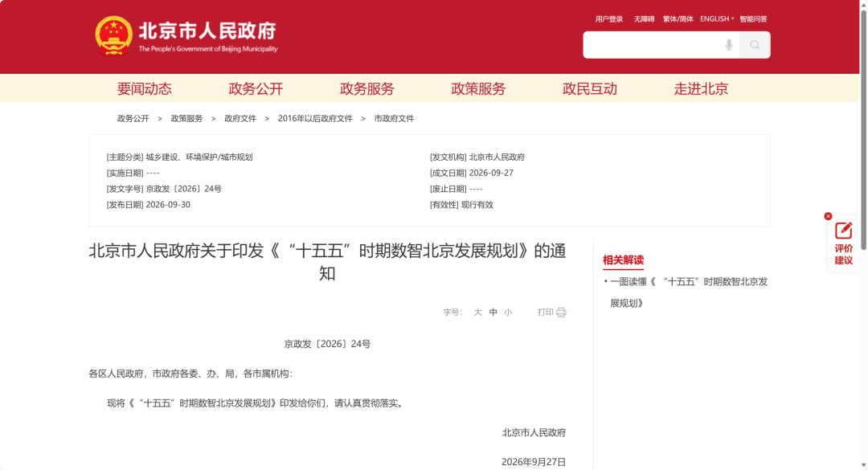This screenshot has width=868, height=470.
Task: Click 无障碍 accessibility link
Action: click(644, 18)
